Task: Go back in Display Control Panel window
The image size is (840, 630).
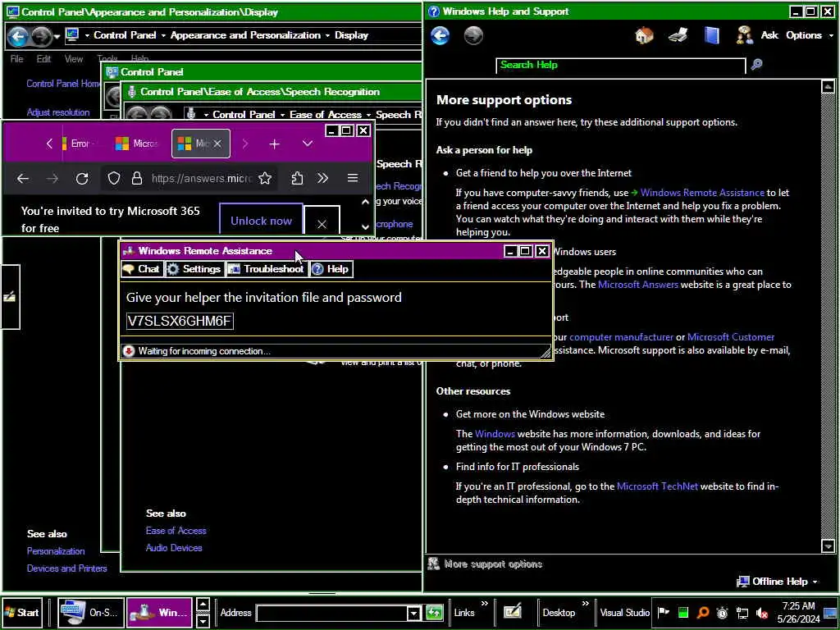Action: pos(18,37)
